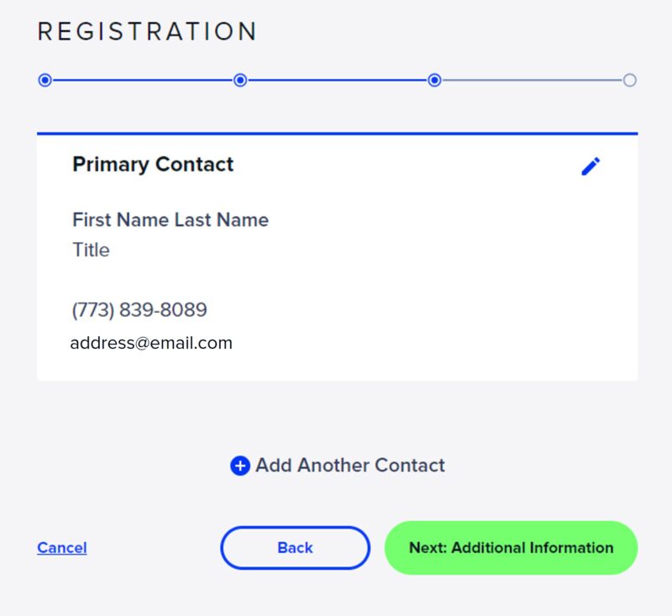Click the REGISTRATION page heading

coord(147,32)
